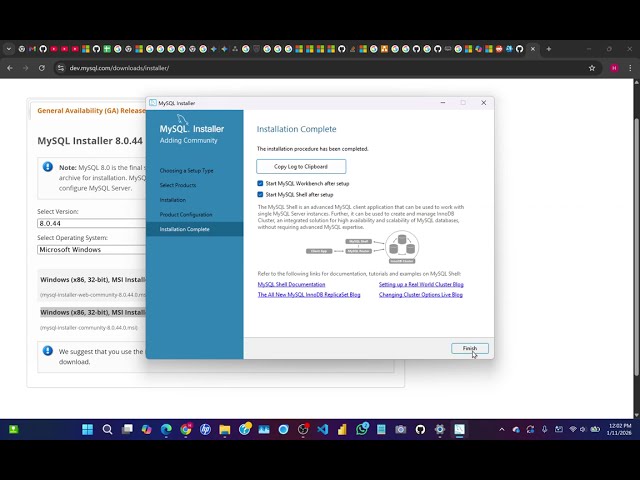The height and width of the screenshot is (480, 640).
Task: Open the Chrome profile avatar
Action: coord(614,68)
